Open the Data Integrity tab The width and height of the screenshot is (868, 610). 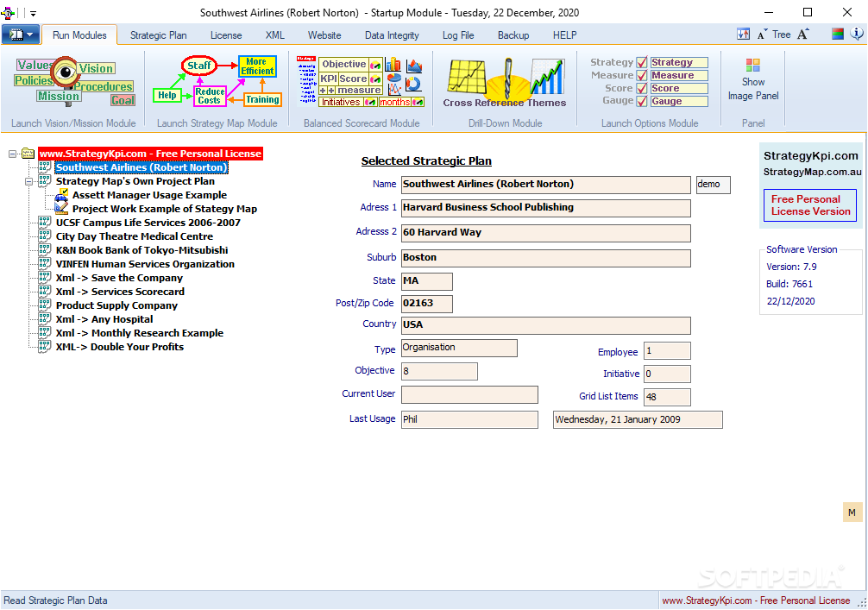392,35
